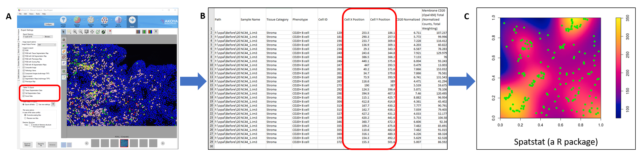This screenshot has height=158, width=644.
Task: Toggle the Score Data checkbox
Action: click(x=24, y=96)
